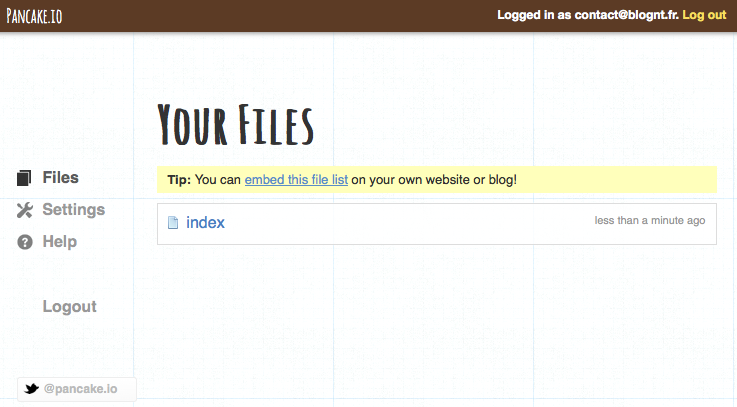
Task: Click the Files stack icon in sidebar
Action: coord(24,178)
